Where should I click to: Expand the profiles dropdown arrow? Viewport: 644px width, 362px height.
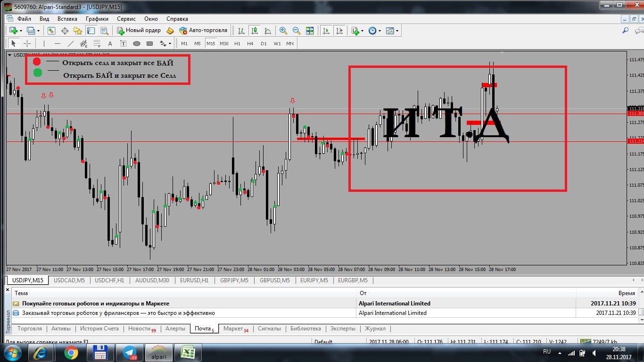tap(39, 31)
